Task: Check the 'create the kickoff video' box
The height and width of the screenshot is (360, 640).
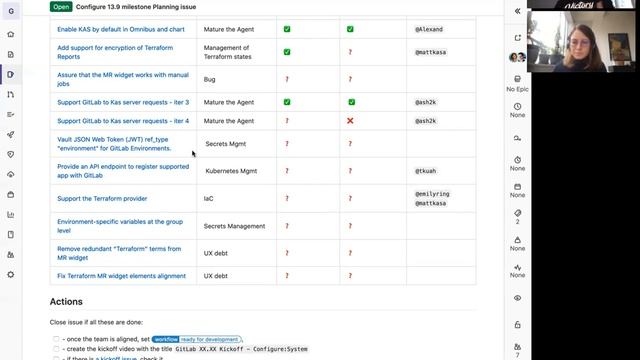Action: pyautogui.click(x=56, y=349)
